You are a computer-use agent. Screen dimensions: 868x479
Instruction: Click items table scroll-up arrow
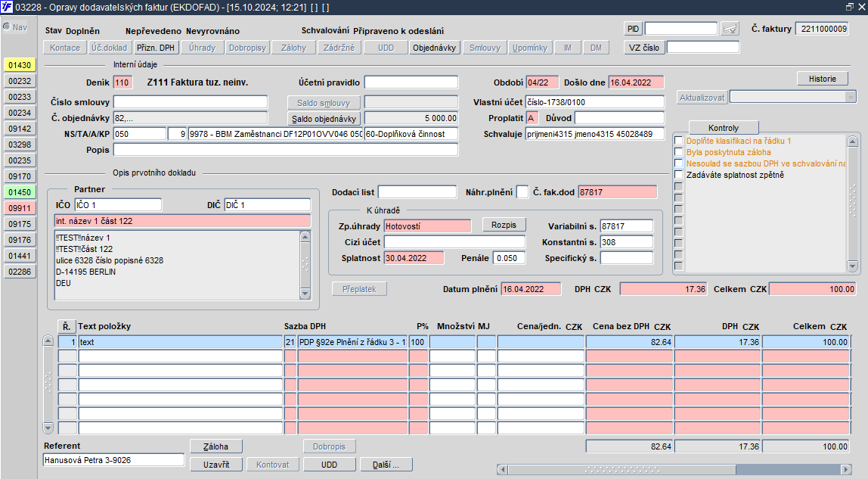(x=48, y=341)
